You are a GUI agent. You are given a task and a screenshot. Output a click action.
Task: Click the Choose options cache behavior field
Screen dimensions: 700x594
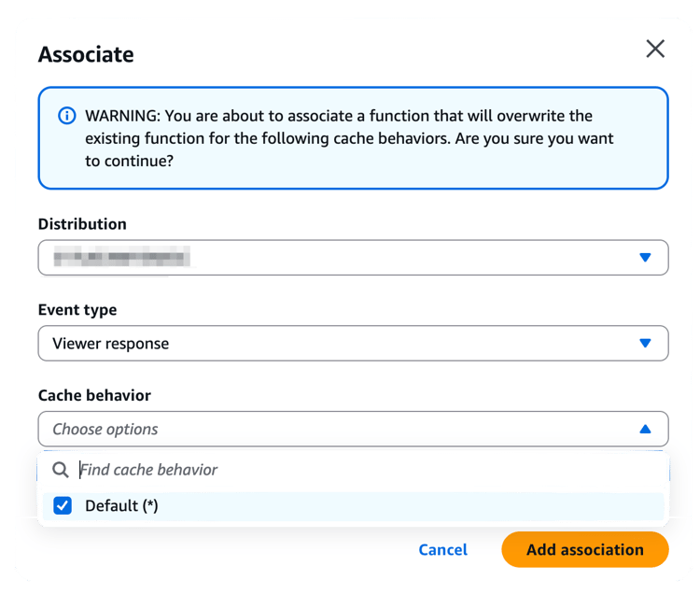pyautogui.click(x=353, y=429)
